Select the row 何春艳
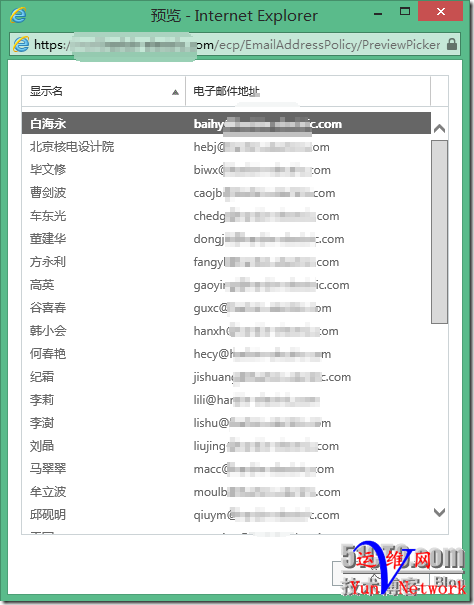Image resolution: width=474 pixels, height=605 pixels. point(226,353)
